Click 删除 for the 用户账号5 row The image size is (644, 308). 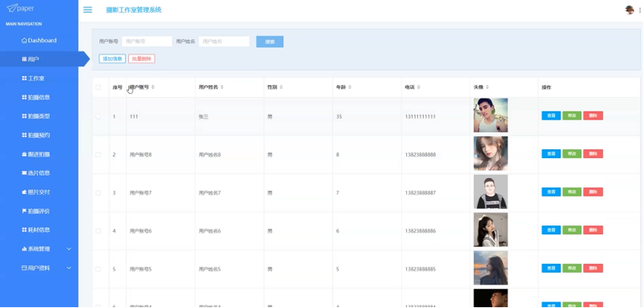pos(593,269)
